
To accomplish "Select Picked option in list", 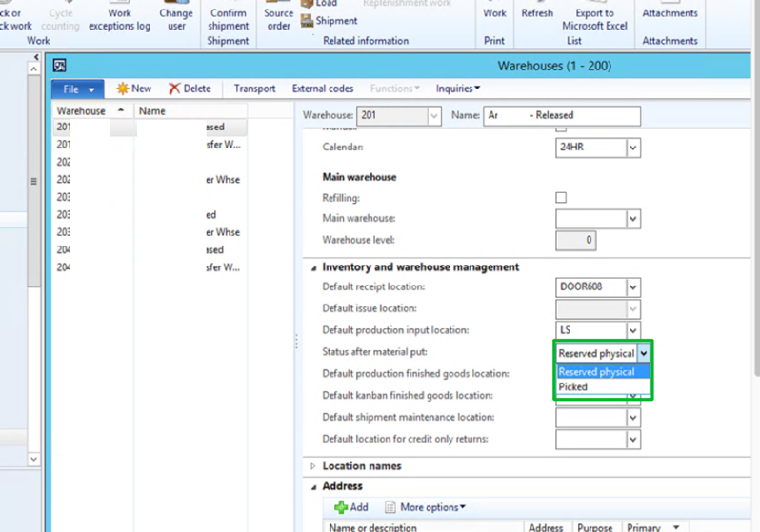I will [603, 386].
